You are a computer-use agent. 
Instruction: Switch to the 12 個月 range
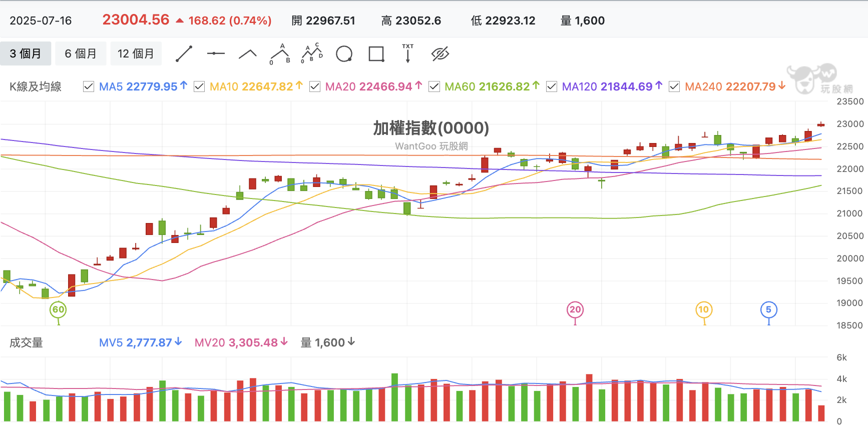136,53
